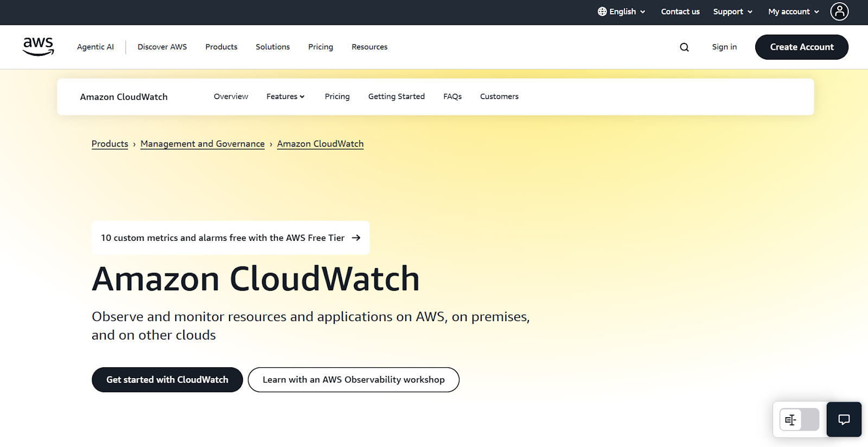This screenshot has width=868, height=447.
Task: Expand the Support dropdown
Action: (x=733, y=11)
